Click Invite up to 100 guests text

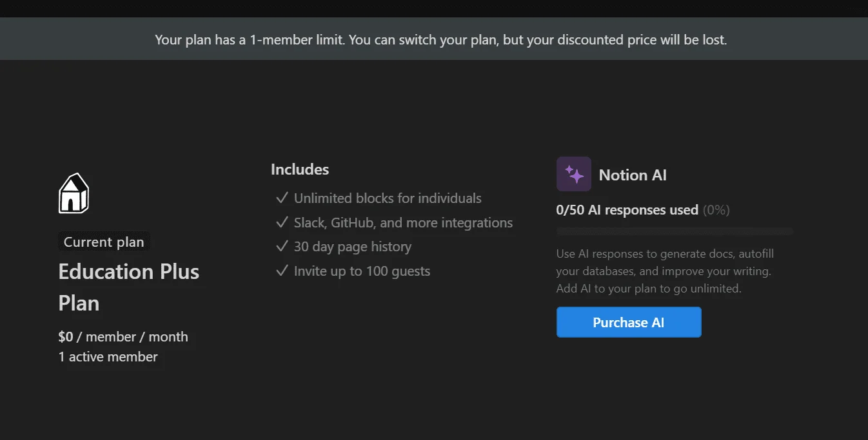point(362,271)
